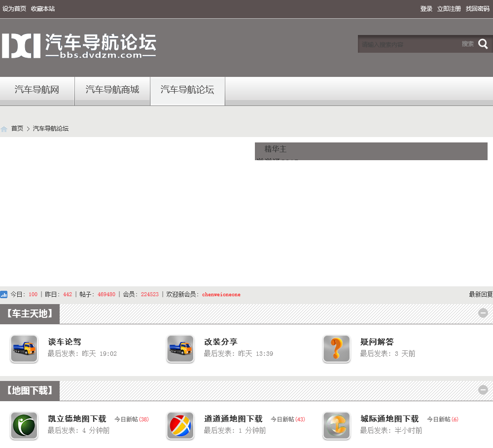The width and height of the screenshot is (493, 448).
Task: Click 首页 in breadcrumb
Action: (x=17, y=129)
